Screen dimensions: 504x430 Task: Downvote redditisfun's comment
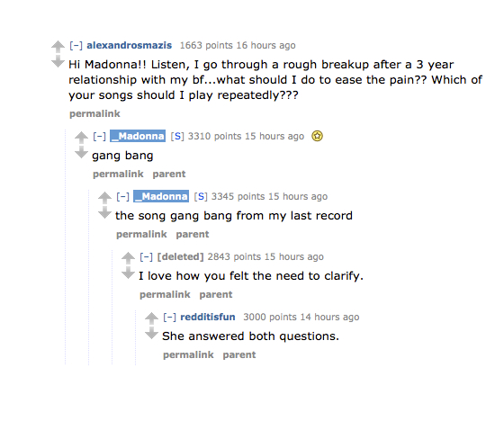(x=152, y=333)
